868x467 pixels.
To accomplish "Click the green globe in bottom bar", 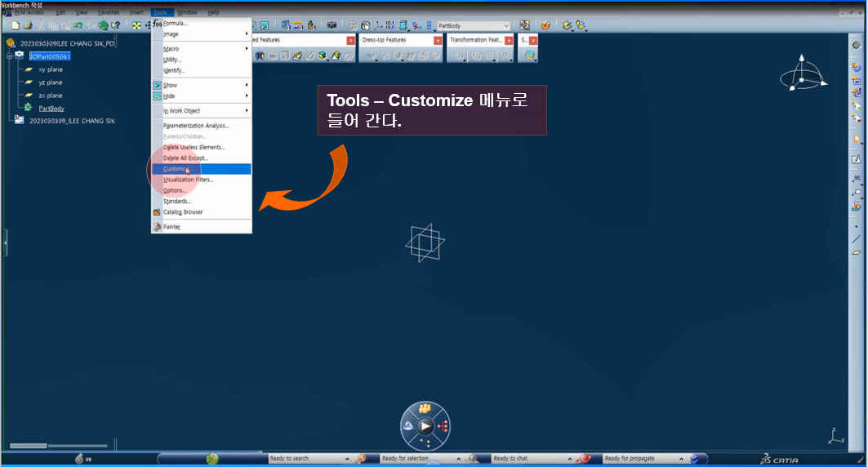I will pos(212,459).
